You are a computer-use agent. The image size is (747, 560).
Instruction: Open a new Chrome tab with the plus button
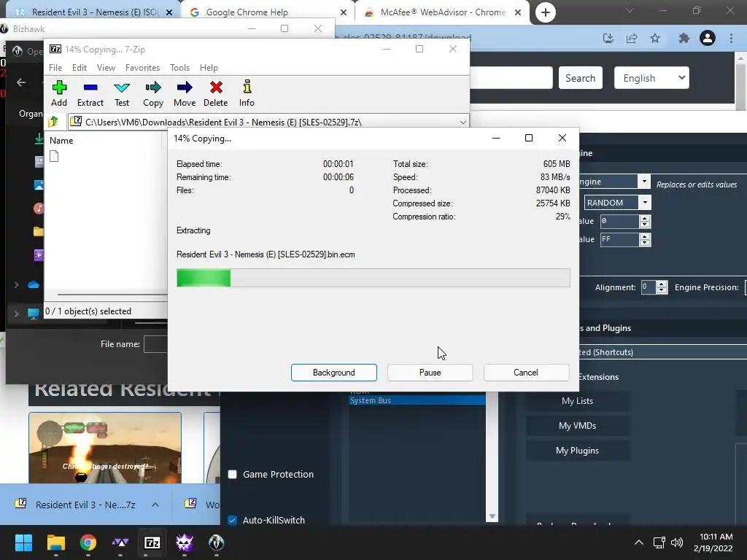click(x=546, y=12)
